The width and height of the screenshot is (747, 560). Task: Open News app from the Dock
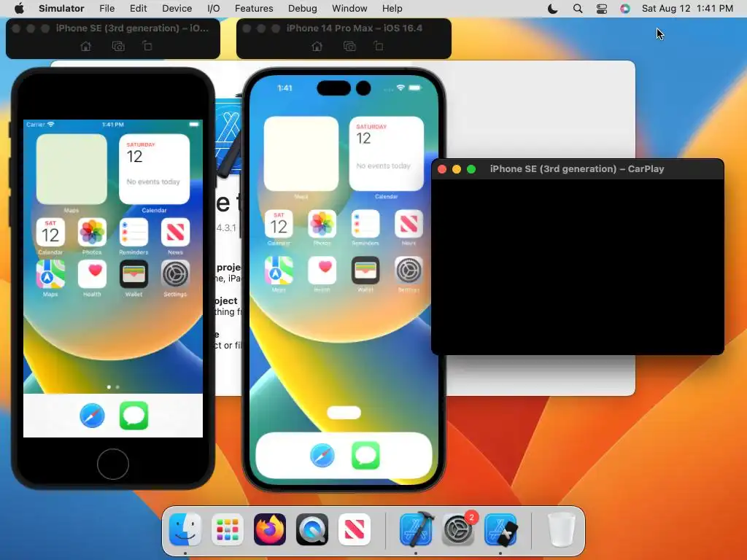click(355, 529)
